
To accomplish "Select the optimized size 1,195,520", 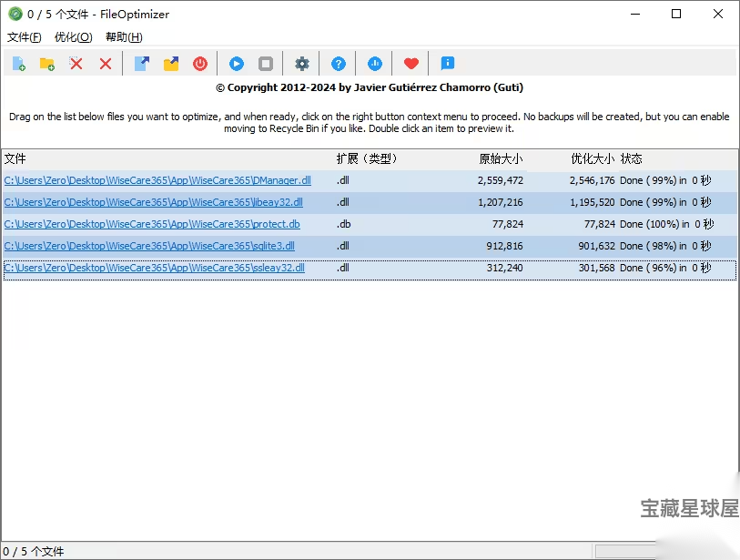I will (x=593, y=202).
